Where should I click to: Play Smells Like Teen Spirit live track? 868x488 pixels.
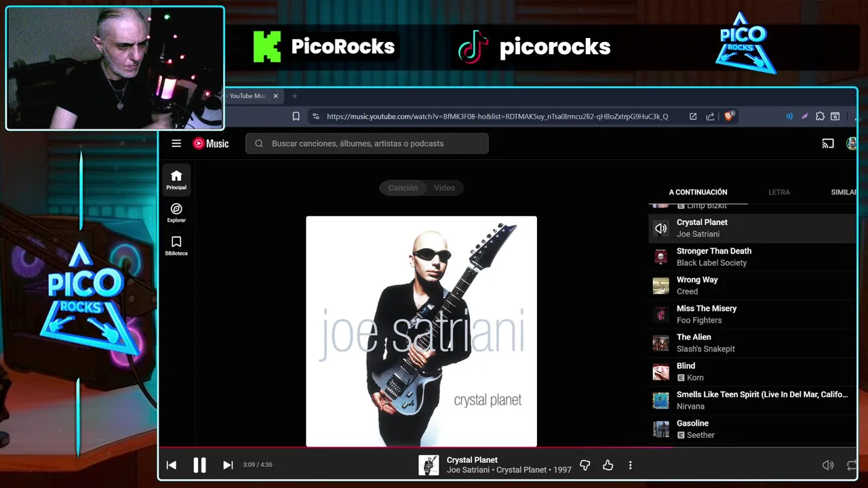point(753,401)
